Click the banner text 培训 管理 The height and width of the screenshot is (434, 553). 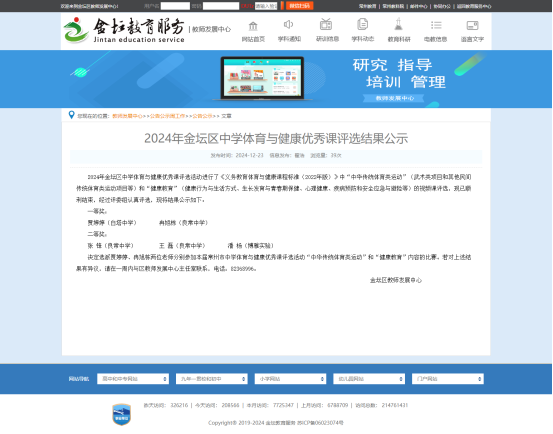click(406, 82)
